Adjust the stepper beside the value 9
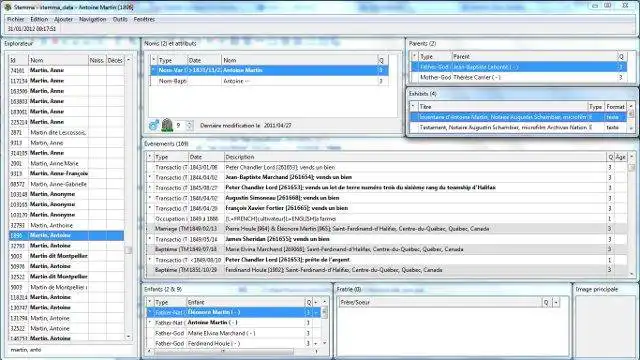This screenshot has height=360, width=640. coord(189,125)
